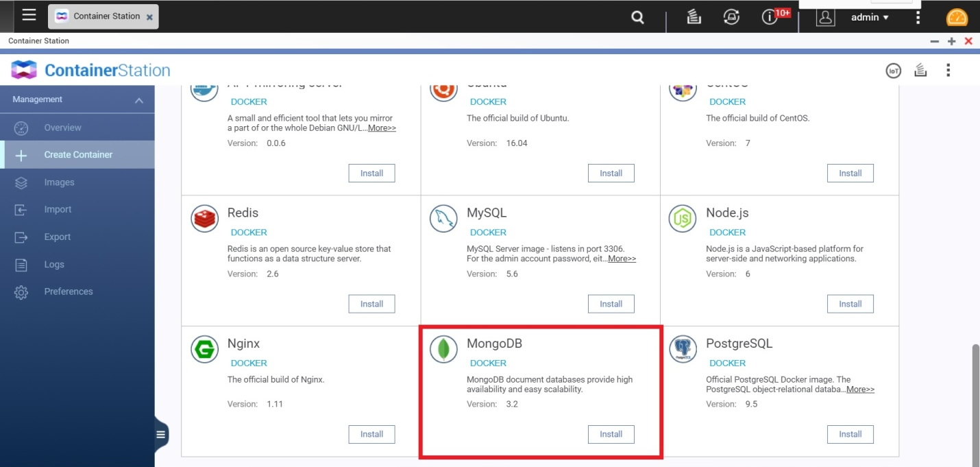Open Images in sidebar
Screen dimensions: 980x467
point(77,182)
